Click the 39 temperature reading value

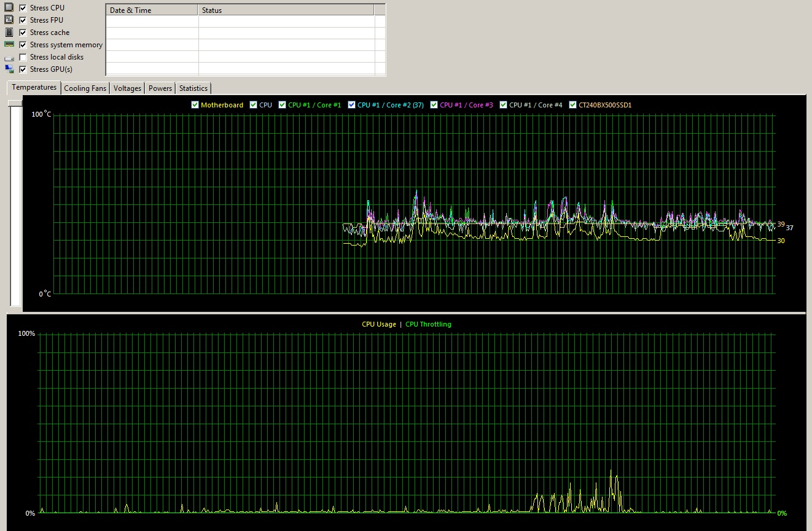(x=781, y=224)
